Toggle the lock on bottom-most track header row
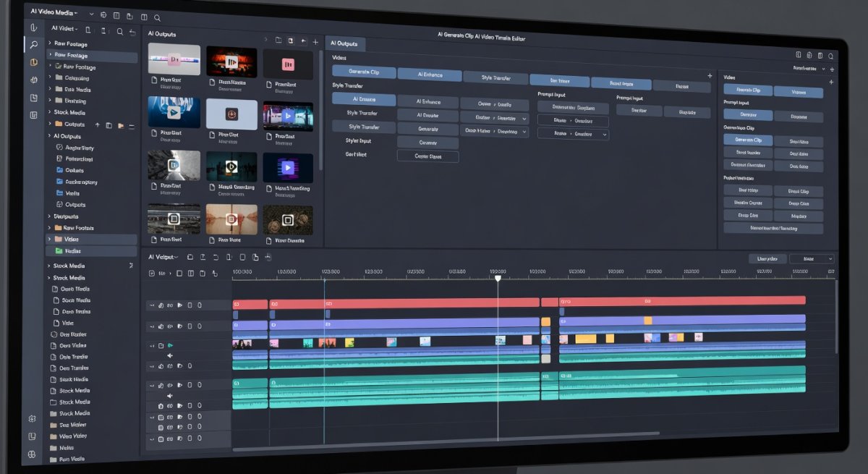Screen dimensions: 868x474 tap(161, 439)
